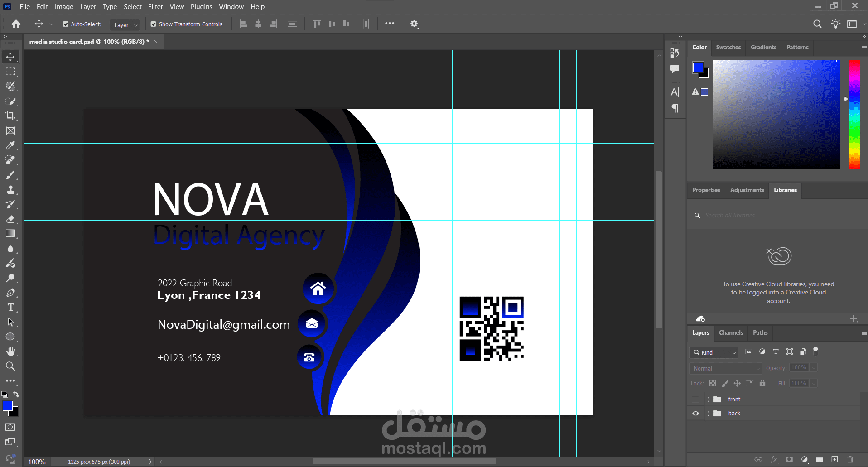Create a new group folder in Layers

[x=820, y=459]
